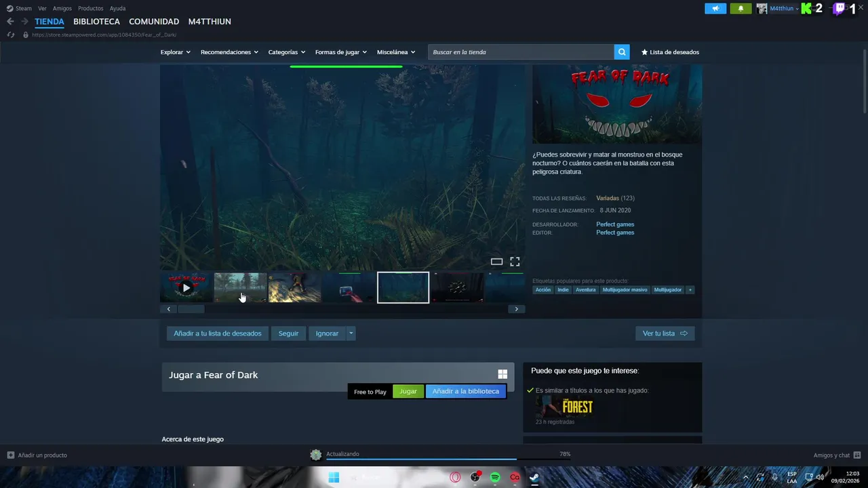The height and width of the screenshot is (488, 868).
Task: Click the Seguir button
Action: point(288,333)
